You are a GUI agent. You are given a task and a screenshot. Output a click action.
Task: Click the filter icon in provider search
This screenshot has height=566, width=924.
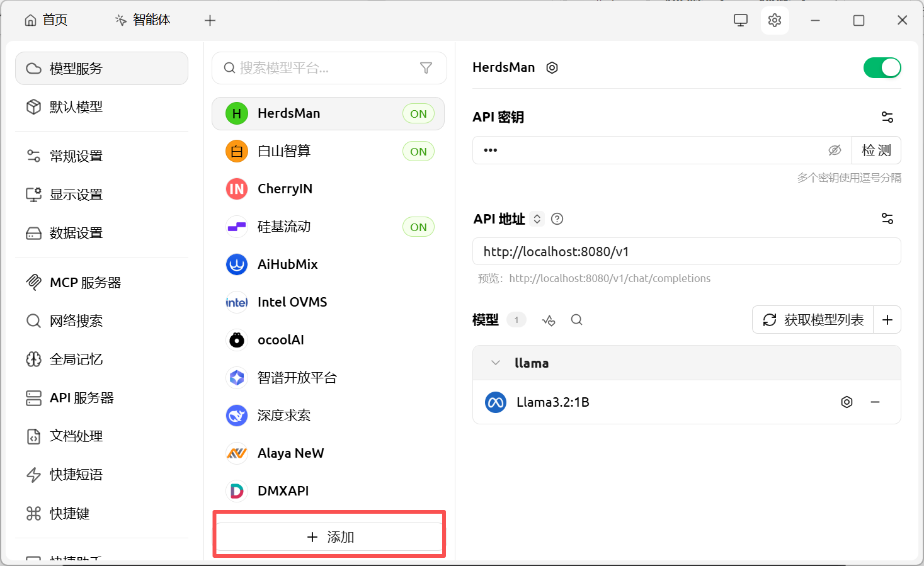(x=426, y=68)
